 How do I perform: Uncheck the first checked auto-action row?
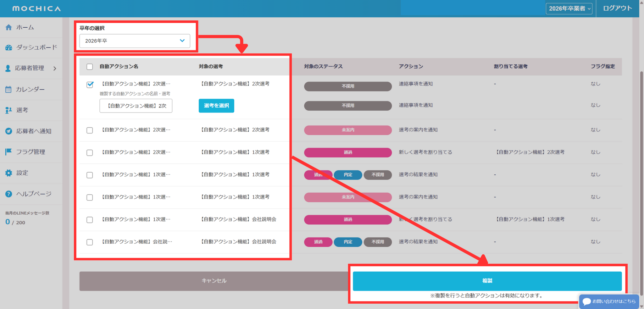pyautogui.click(x=90, y=84)
